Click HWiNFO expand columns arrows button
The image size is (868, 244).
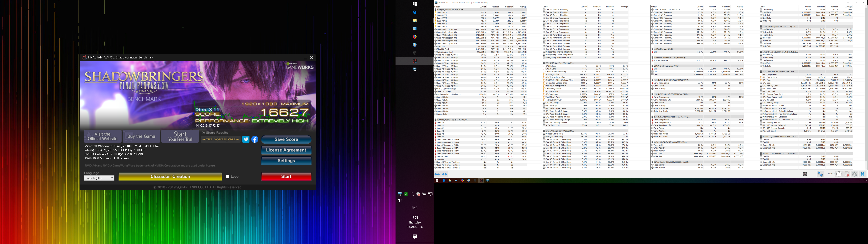(437, 174)
